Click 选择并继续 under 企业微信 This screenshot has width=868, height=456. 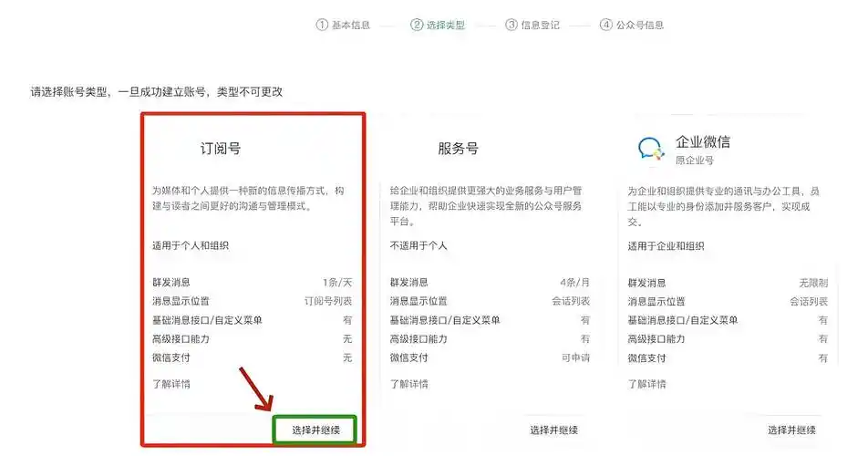pos(791,430)
